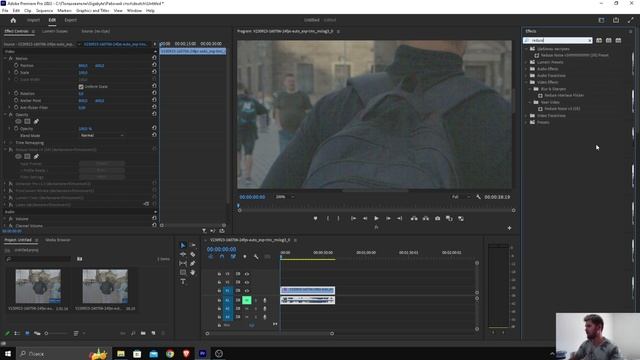Click the Lift button in Program monitor

point(414,218)
